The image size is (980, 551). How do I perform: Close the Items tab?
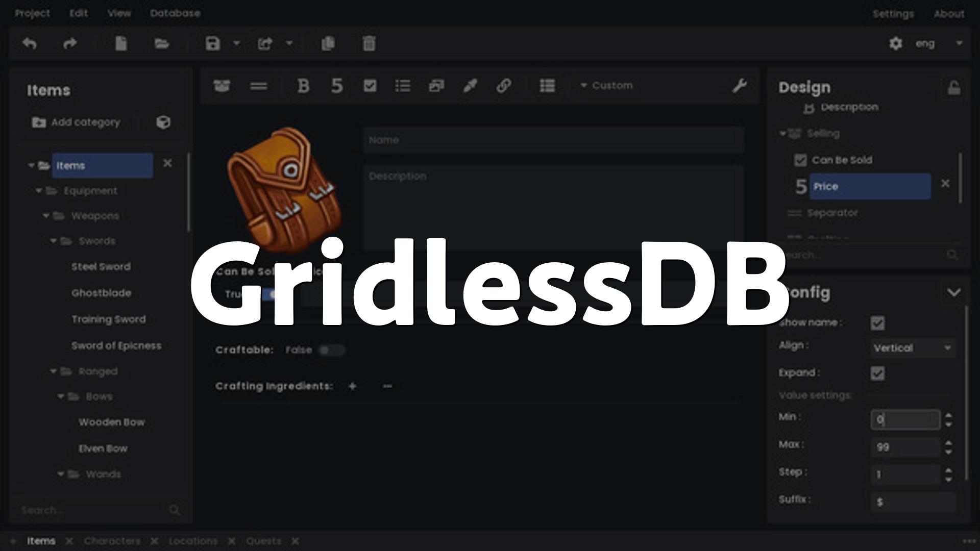pos(69,541)
